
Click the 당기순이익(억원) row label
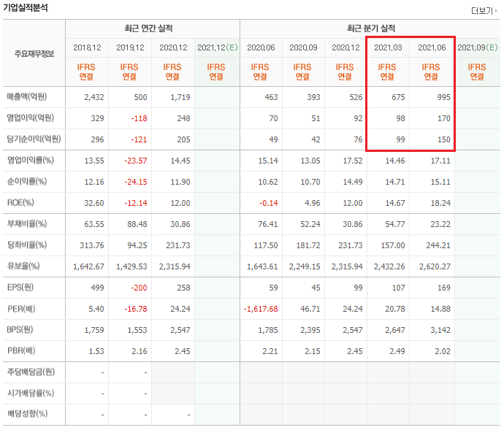34,139
